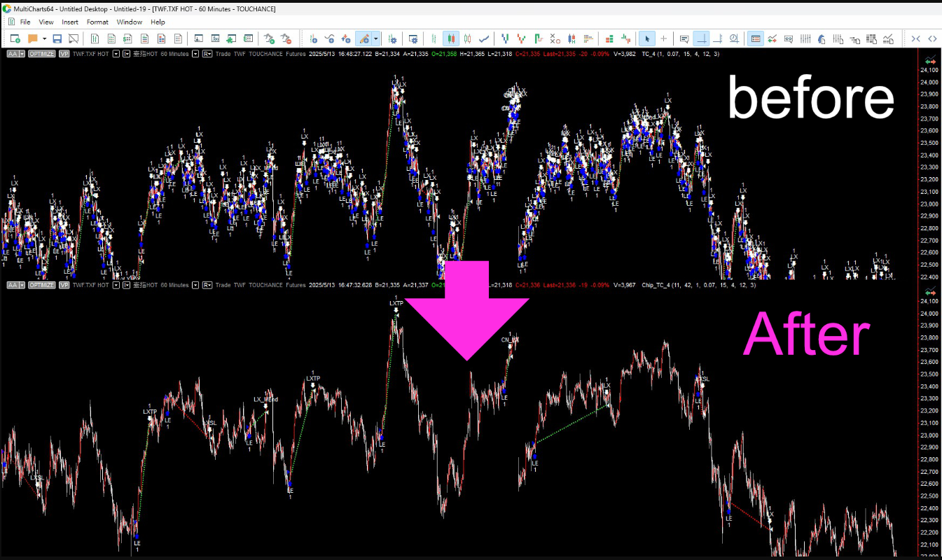Expand the dropdown beside the drawing pencil icon
Viewport: 942px width, 560px height.
(377, 38)
